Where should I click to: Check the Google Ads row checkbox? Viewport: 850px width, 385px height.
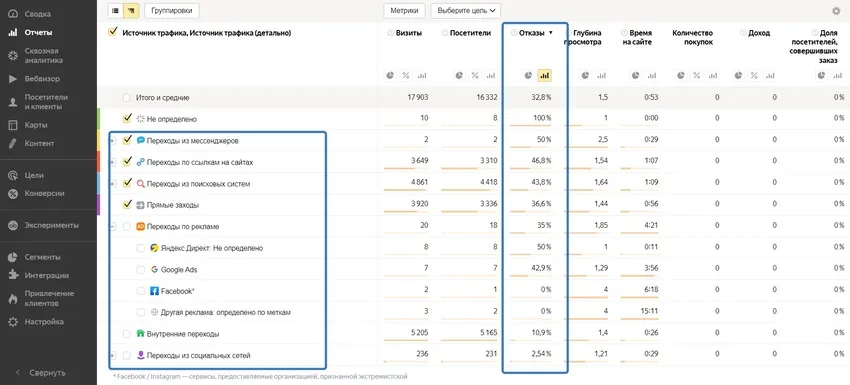click(140, 270)
